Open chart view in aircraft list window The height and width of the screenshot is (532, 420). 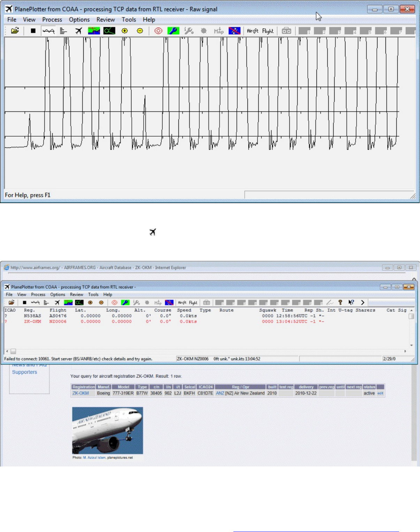68,302
